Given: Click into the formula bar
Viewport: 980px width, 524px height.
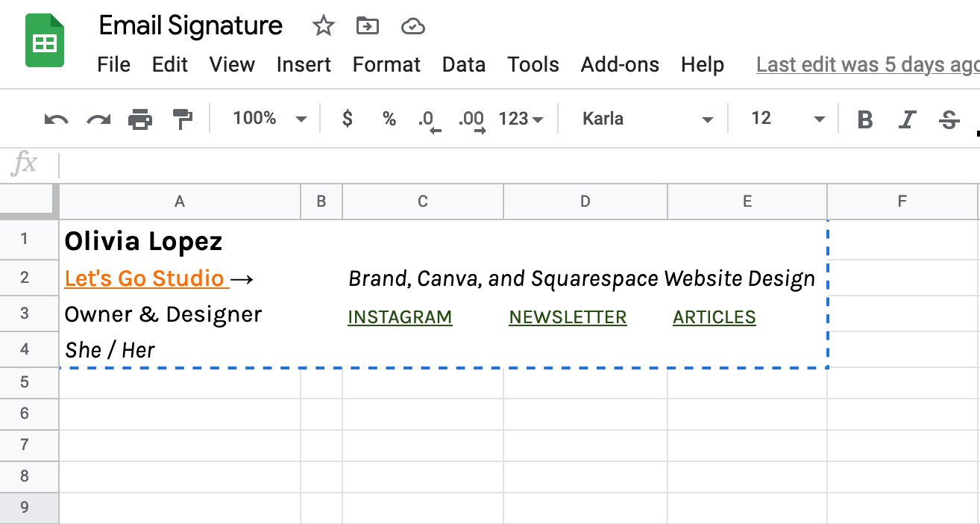Looking at the screenshot, I should [x=518, y=164].
